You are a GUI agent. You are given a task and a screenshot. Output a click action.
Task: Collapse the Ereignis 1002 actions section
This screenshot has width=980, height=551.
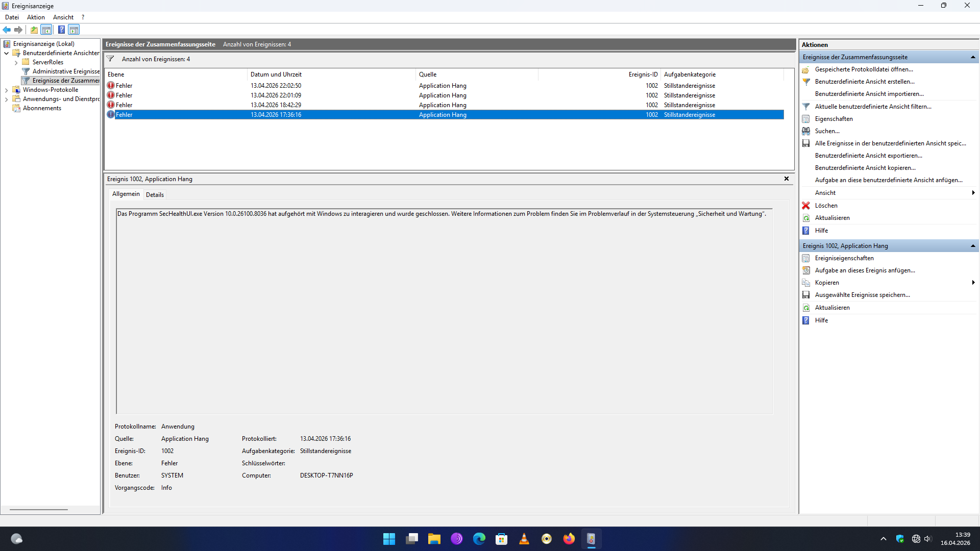click(973, 246)
